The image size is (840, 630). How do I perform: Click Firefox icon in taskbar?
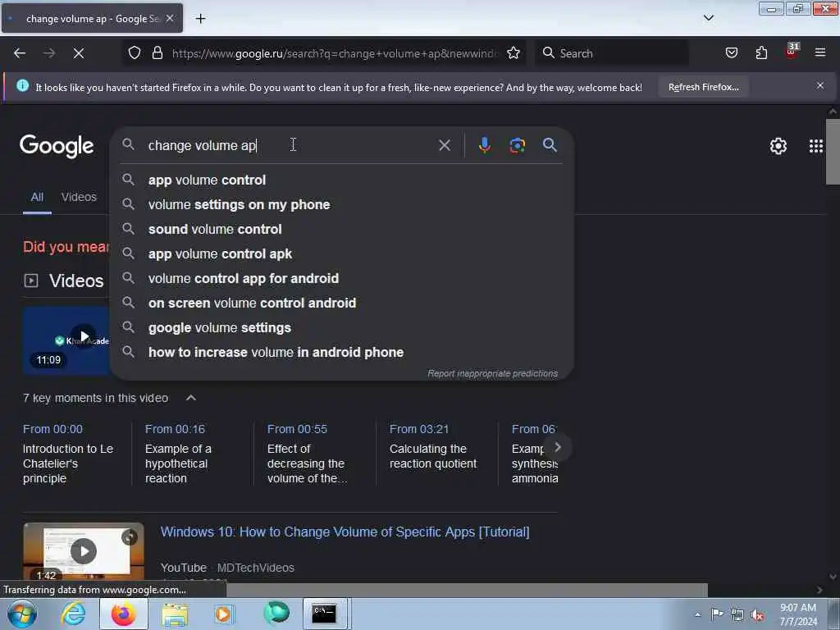point(124,614)
